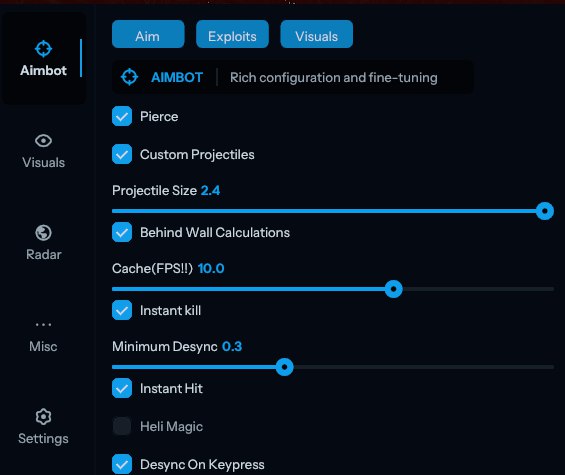The width and height of the screenshot is (565, 475).
Task: Toggle Desync On Keypress checkbox
Action: 122,464
